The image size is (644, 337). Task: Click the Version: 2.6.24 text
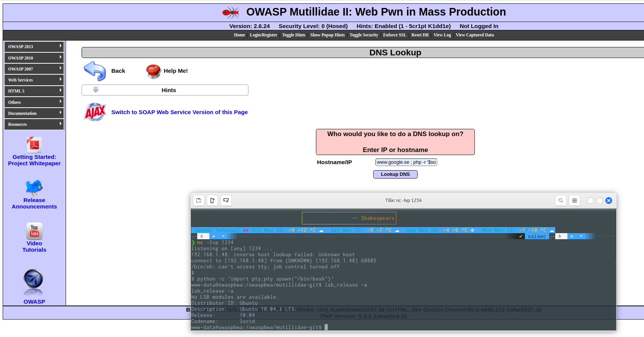click(250, 26)
